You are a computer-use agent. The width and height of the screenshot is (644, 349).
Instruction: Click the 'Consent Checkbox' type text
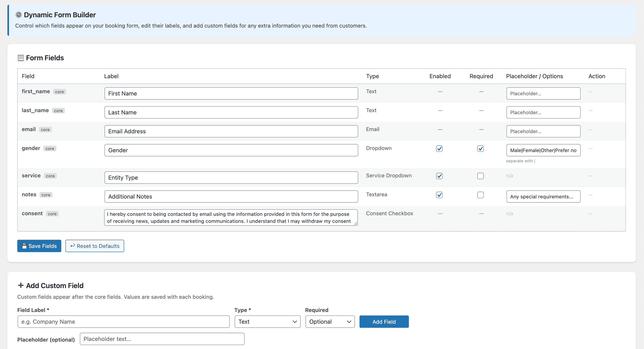click(x=389, y=213)
